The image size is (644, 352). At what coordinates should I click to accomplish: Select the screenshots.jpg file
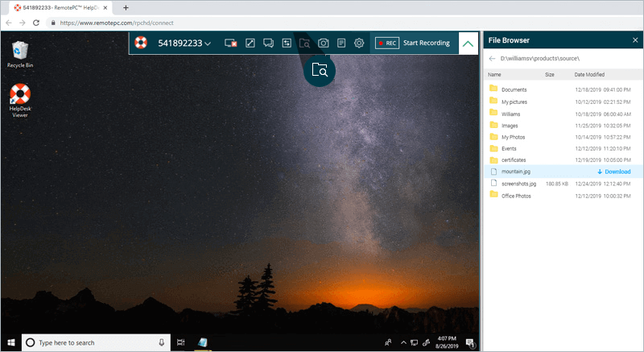pos(518,184)
